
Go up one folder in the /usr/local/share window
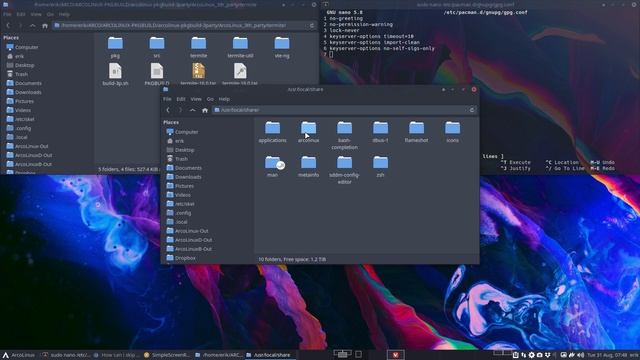pyautogui.click(x=193, y=110)
